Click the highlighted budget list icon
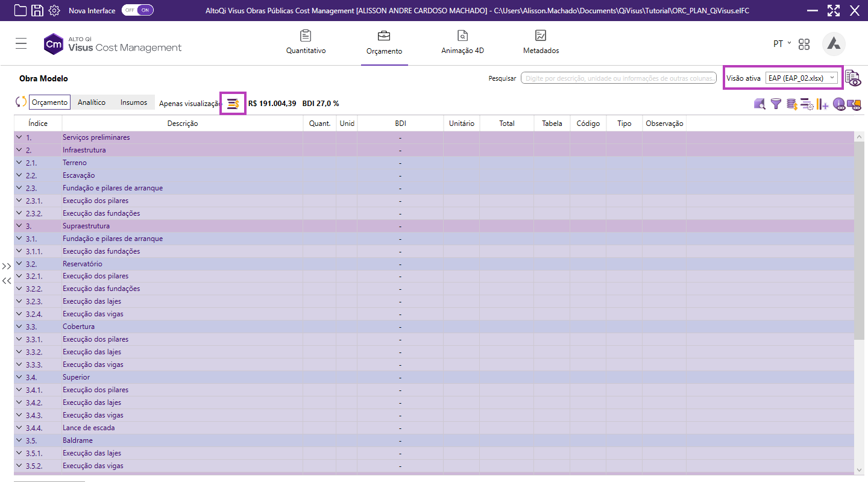The image size is (868, 482). [x=233, y=104]
